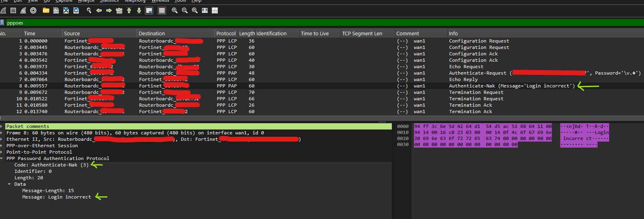
Task: Jump to the first packet
Action: click(129, 10)
